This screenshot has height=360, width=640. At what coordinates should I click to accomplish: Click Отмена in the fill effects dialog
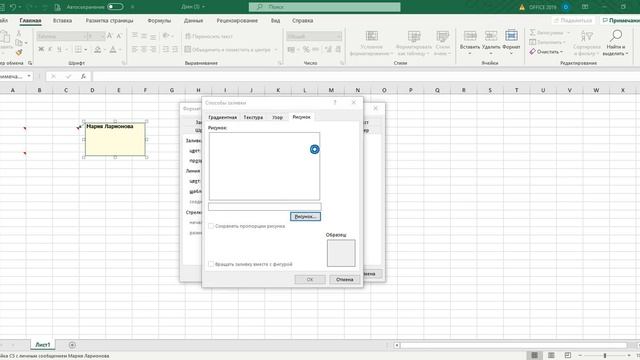344,280
